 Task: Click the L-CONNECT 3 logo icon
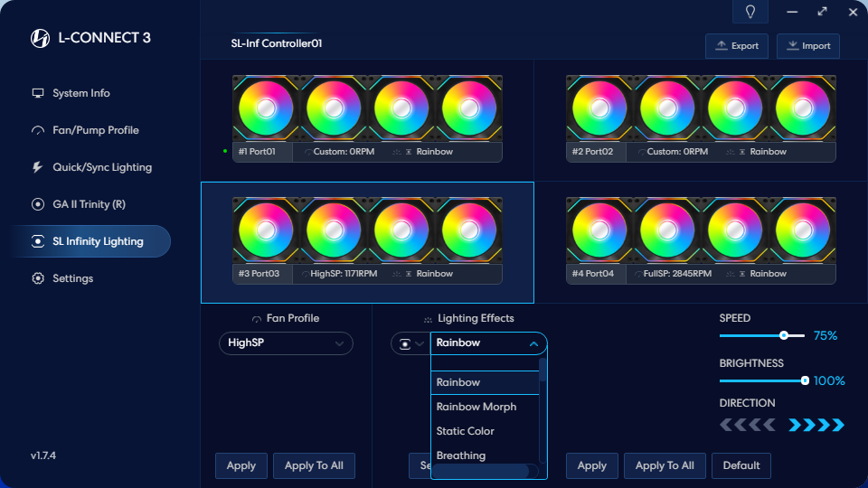(40, 38)
